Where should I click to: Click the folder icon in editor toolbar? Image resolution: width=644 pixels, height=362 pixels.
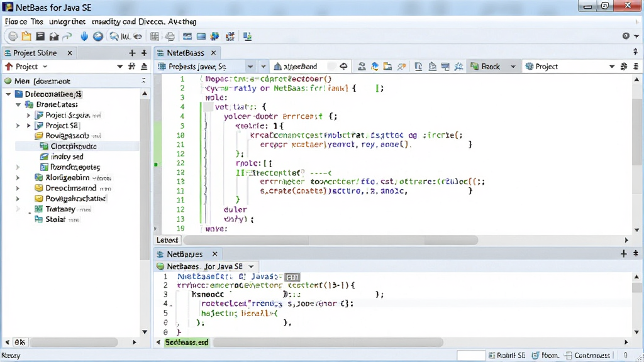pos(387,67)
